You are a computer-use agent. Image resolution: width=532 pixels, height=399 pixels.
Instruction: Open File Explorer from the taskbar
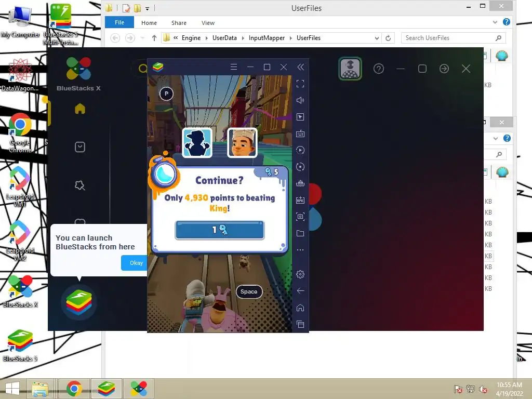pos(40,389)
